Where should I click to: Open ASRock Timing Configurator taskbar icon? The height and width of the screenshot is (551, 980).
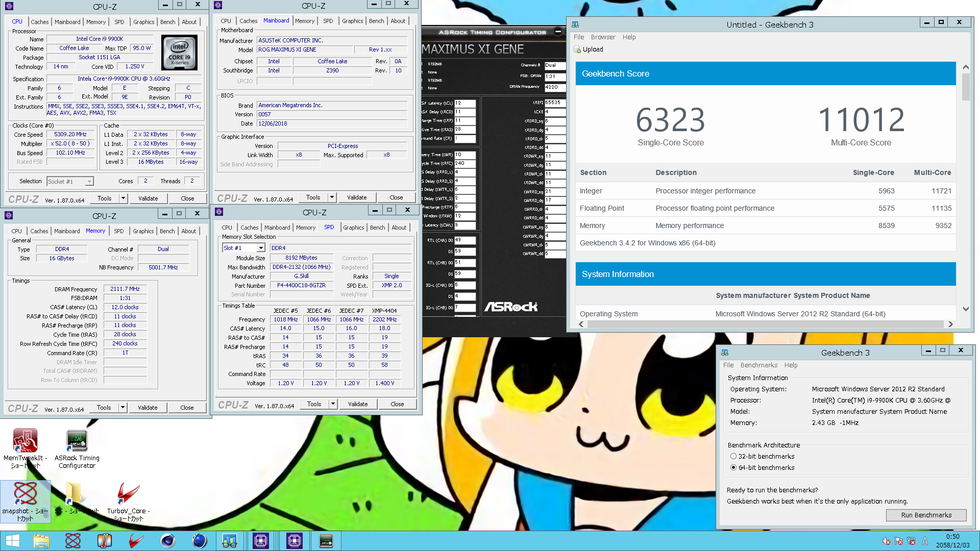(326, 541)
